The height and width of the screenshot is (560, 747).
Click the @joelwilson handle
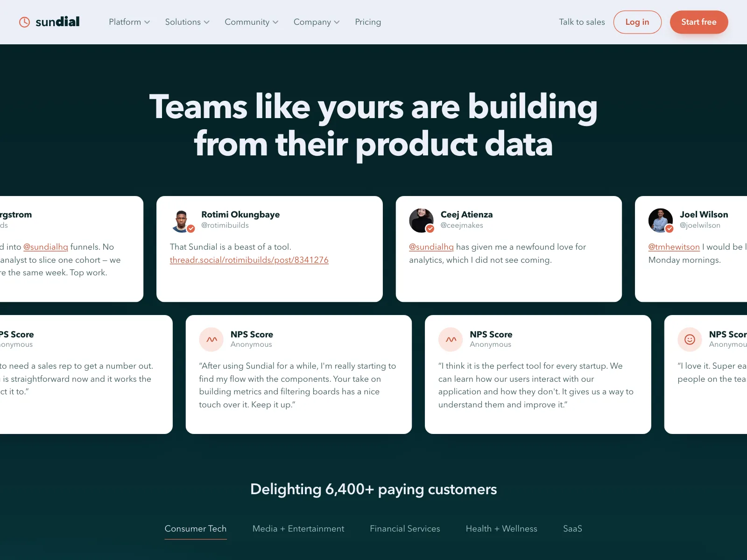(700, 225)
